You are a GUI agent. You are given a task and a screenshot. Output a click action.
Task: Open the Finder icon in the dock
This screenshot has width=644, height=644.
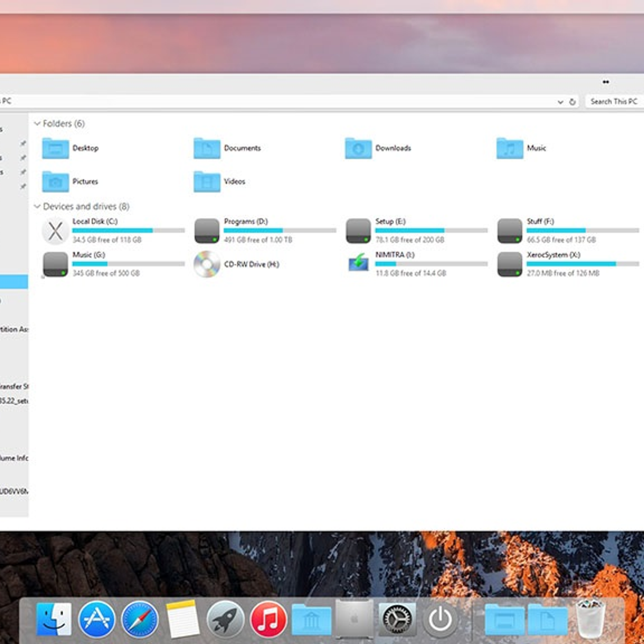pyautogui.click(x=54, y=619)
